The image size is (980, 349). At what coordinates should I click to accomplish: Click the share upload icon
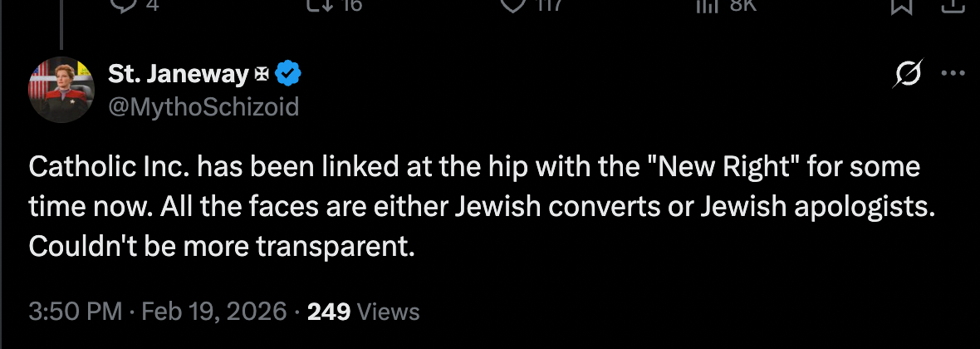948,5
